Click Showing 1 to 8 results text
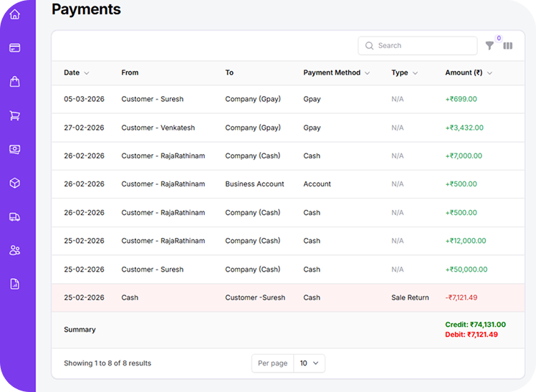The width and height of the screenshot is (536, 392). coord(107,363)
